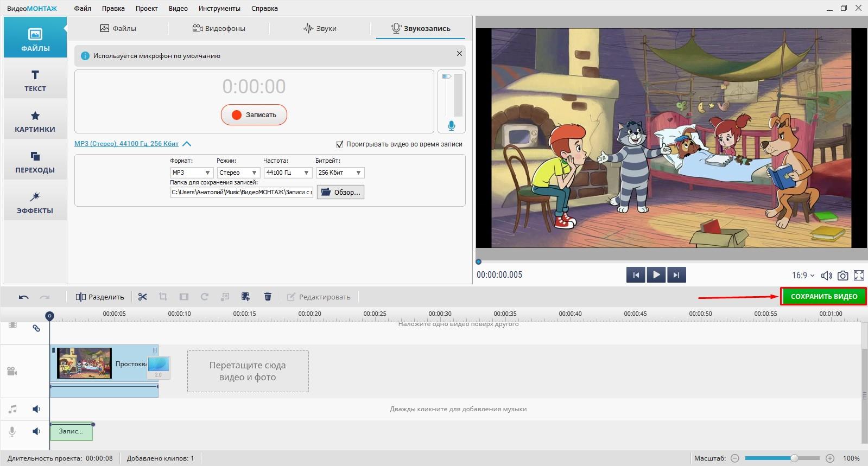Open the Справка menu
Screen dimensions: 868x466
point(264,8)
